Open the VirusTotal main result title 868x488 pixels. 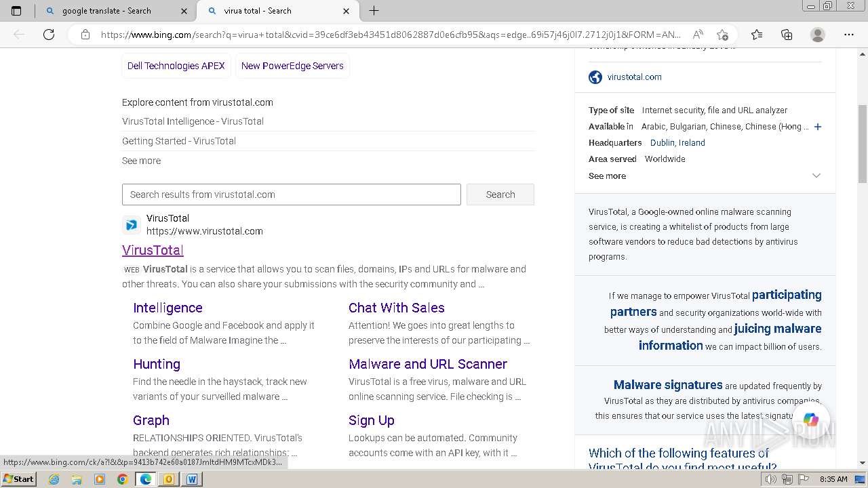pos(153,250)
